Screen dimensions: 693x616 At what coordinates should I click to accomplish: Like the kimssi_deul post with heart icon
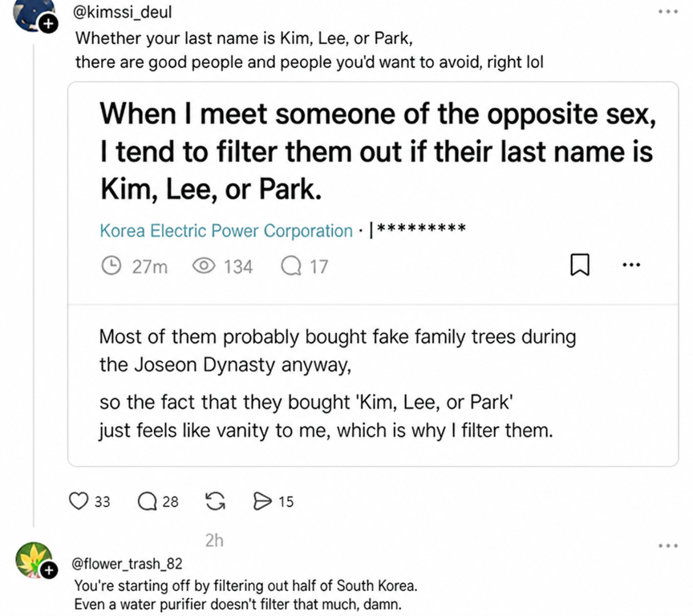pos(79,501)
